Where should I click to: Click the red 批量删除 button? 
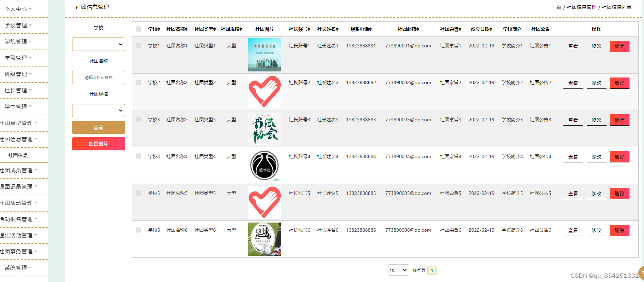click(99, 144)
